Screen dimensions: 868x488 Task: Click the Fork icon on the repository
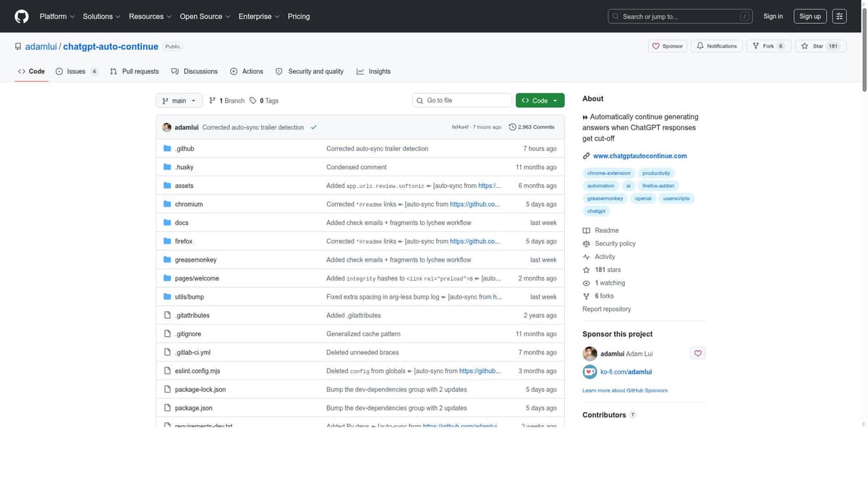[x=754, y=44]
